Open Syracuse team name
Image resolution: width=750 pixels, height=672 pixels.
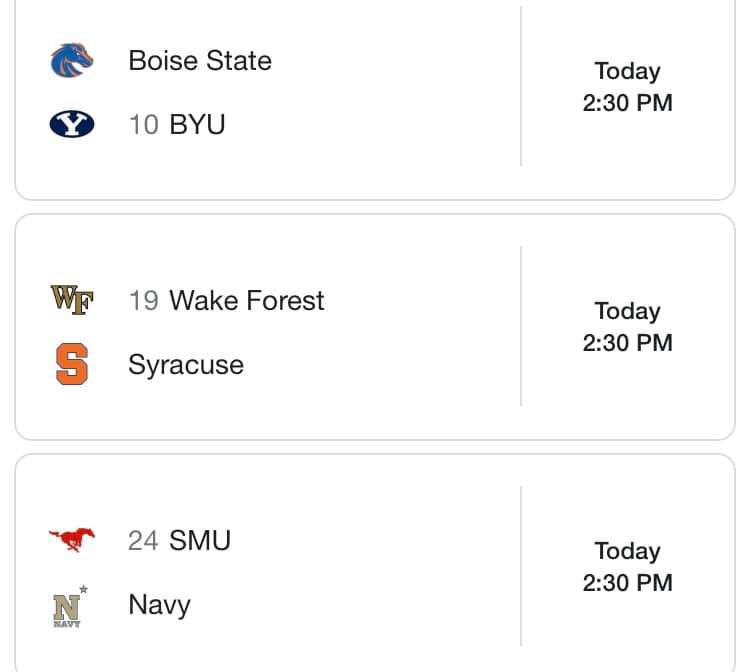click(186, 365)
